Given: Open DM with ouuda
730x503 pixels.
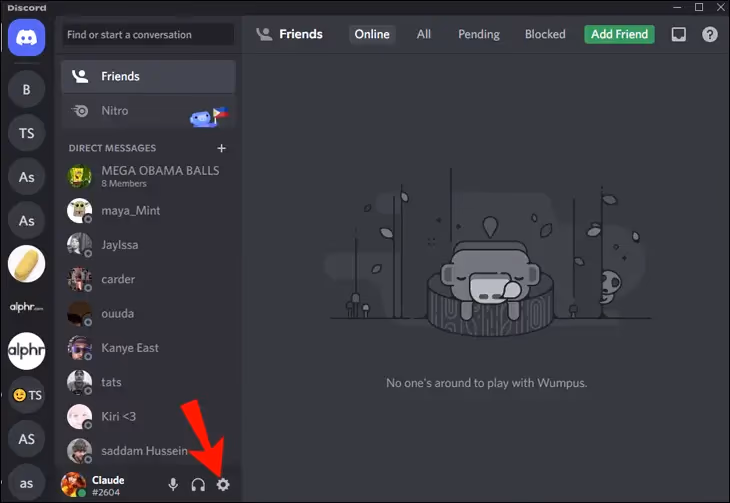Looking at the screenshot, I should point(148,313).
